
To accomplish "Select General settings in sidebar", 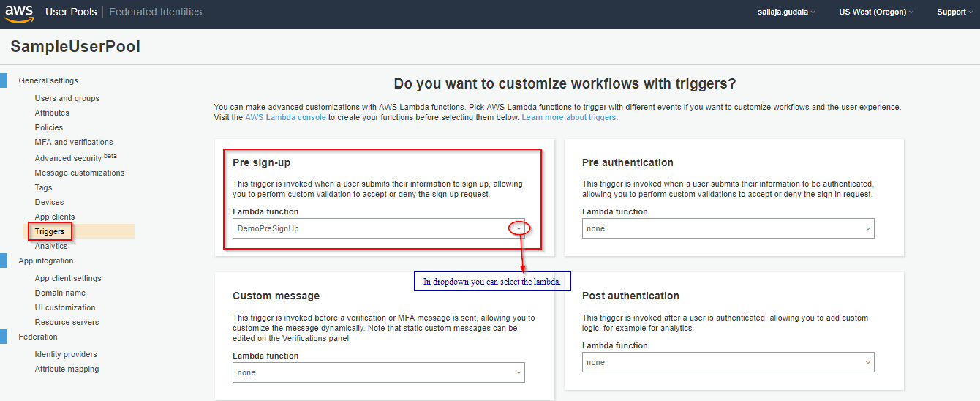I will click(48, 80).
